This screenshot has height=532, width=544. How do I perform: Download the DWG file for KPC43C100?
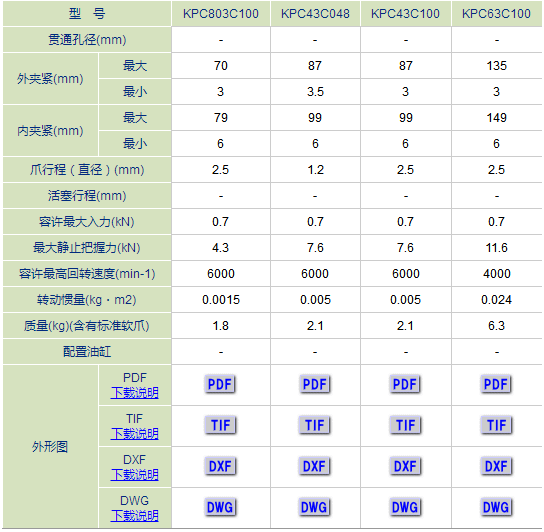tap(405, 507)
